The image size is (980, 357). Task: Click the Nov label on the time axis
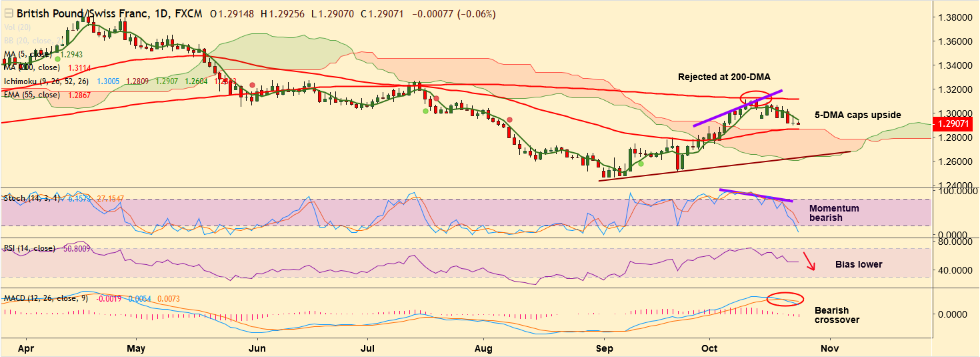click(x=829, y=348)
